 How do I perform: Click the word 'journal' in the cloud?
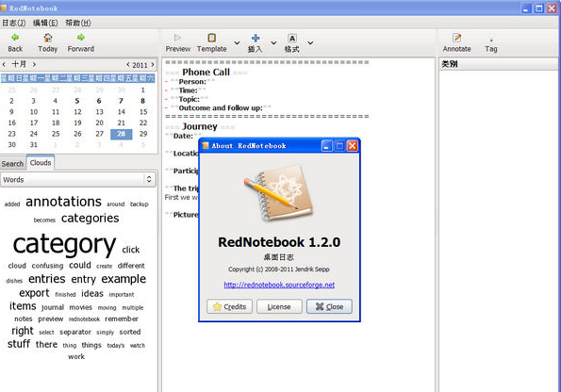point(53,307)
